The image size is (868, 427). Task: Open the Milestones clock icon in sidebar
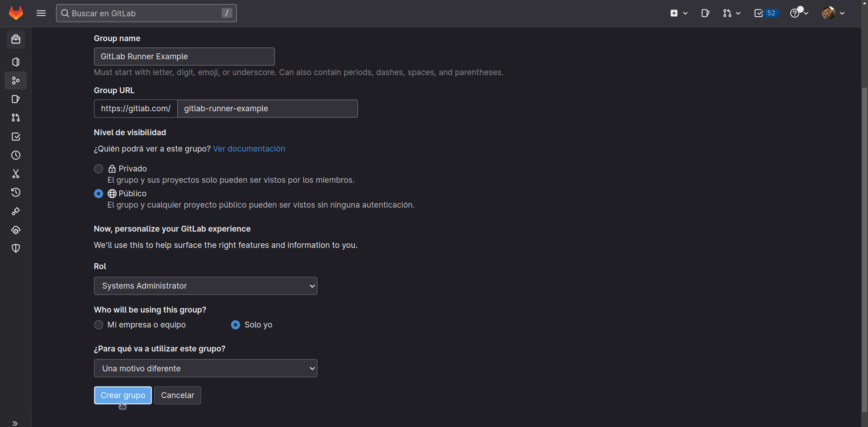(x=16, y=155)
